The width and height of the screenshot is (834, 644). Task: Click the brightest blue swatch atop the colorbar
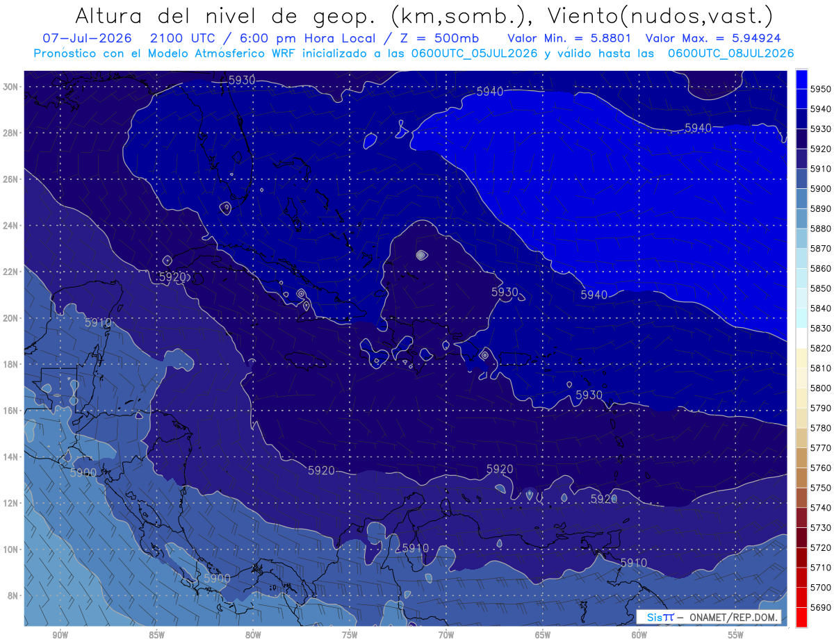click(801, 79)
